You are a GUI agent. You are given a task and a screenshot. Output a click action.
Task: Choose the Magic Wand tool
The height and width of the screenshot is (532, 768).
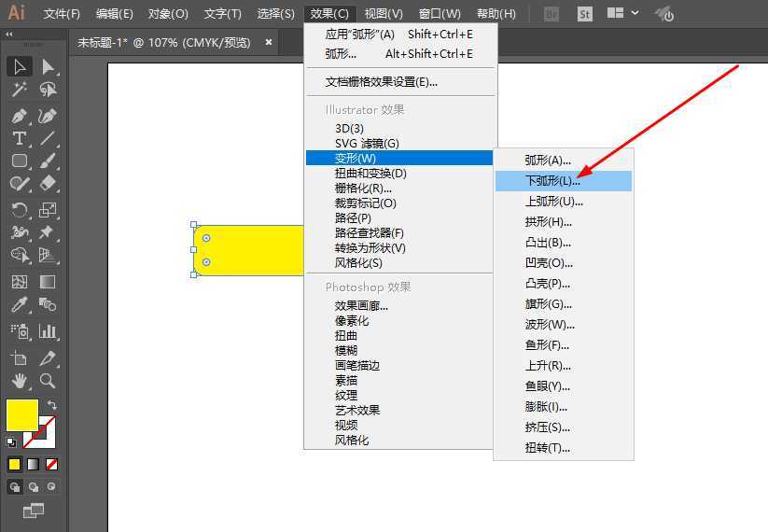pyautogui.click(x=20, y=90)
